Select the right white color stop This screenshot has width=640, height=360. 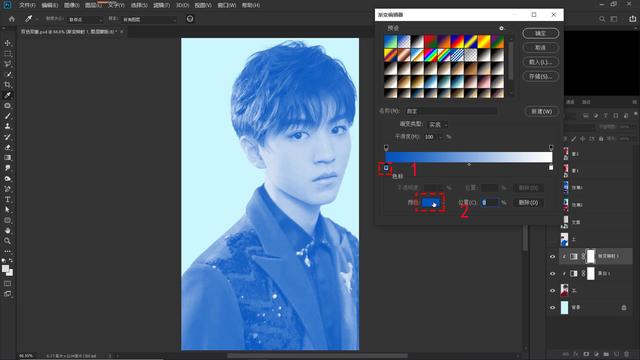click(551, 167)
